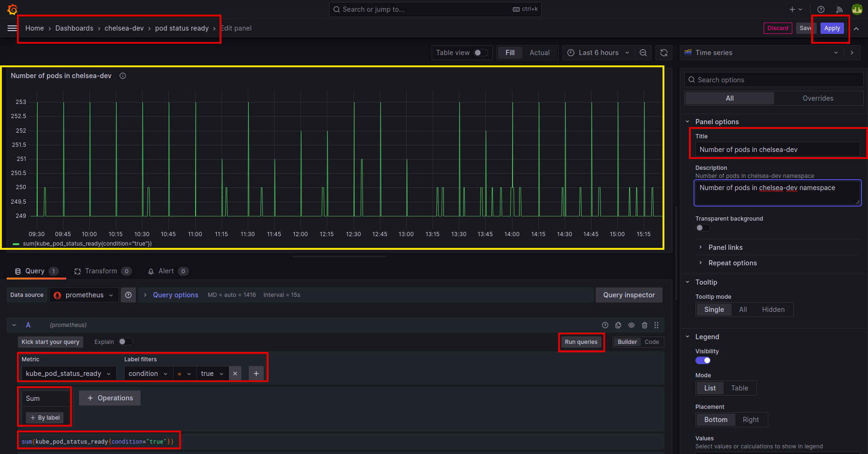Open the news feed RSS icon
868x454 pixels.
pos(839,9)
